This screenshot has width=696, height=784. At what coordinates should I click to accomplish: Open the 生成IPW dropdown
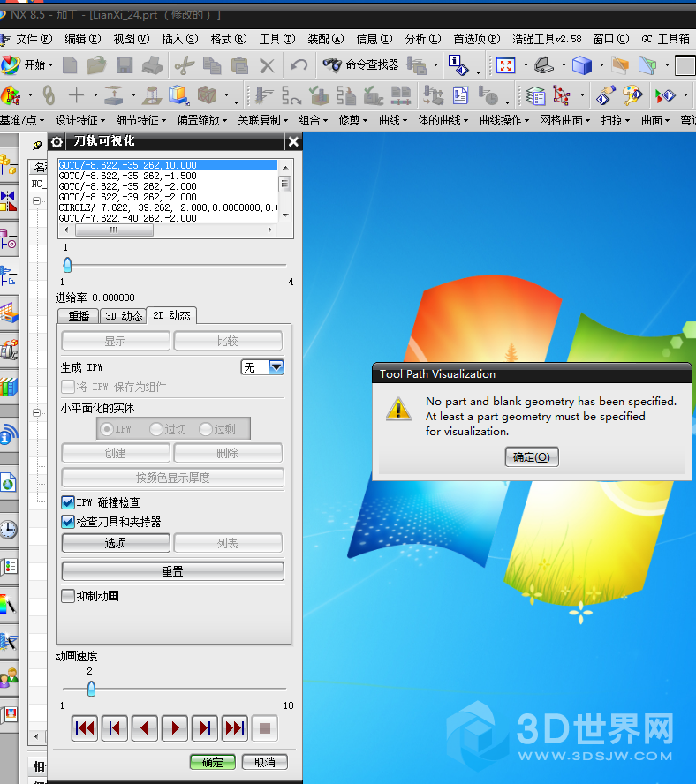pos(276,367)
